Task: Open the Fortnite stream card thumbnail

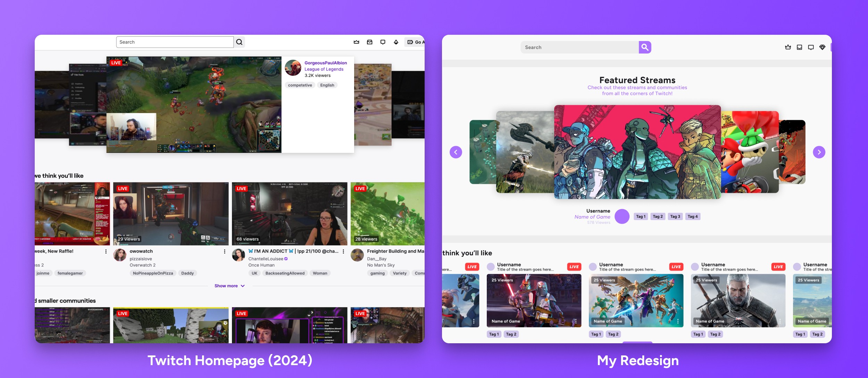Action: coord(636,301)
